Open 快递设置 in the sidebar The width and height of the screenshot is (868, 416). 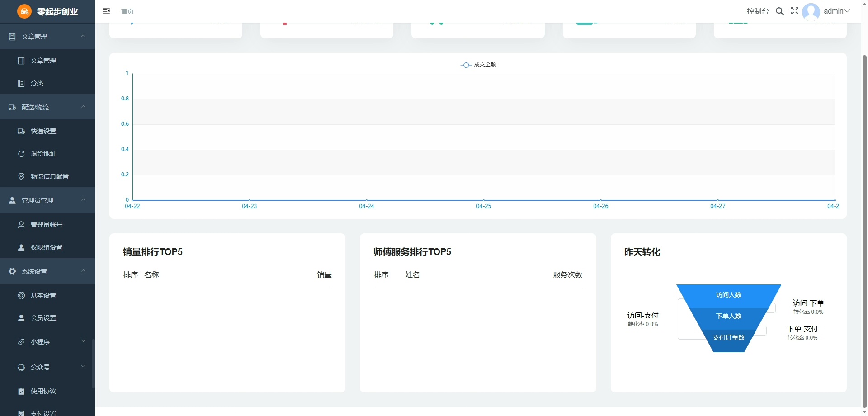[43, 131]
